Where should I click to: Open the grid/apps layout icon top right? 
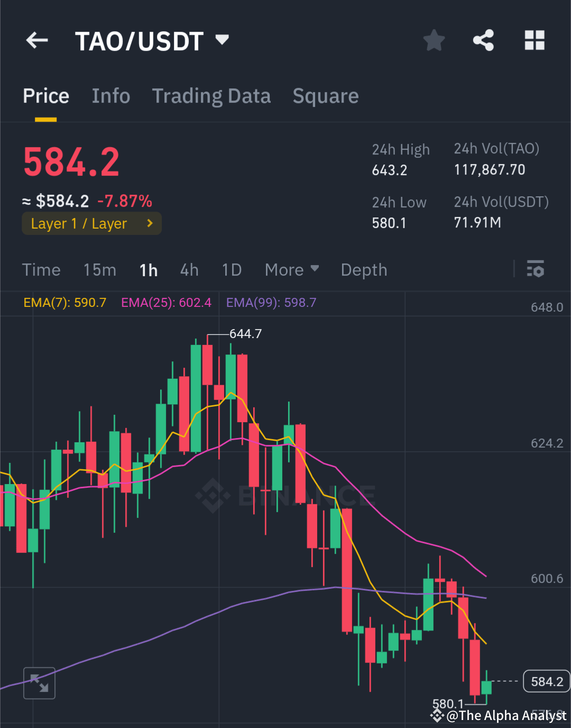tap(534, 40)
